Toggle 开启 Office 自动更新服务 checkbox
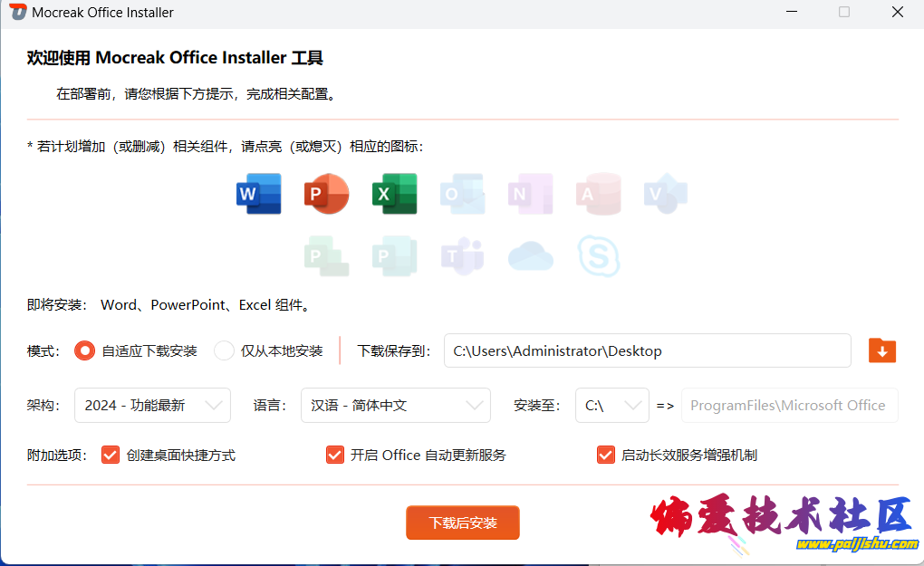Screen dimensions: 924x566 [x=335, y=455]
